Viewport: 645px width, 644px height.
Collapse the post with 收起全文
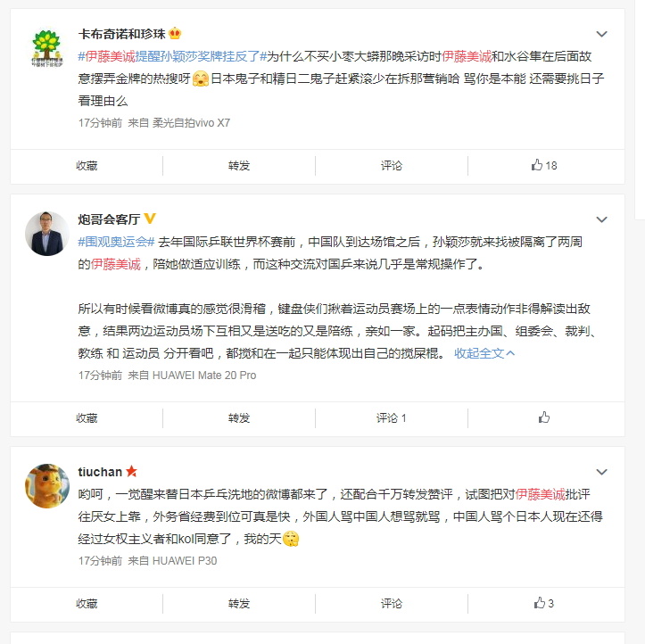tap(484, 353)
